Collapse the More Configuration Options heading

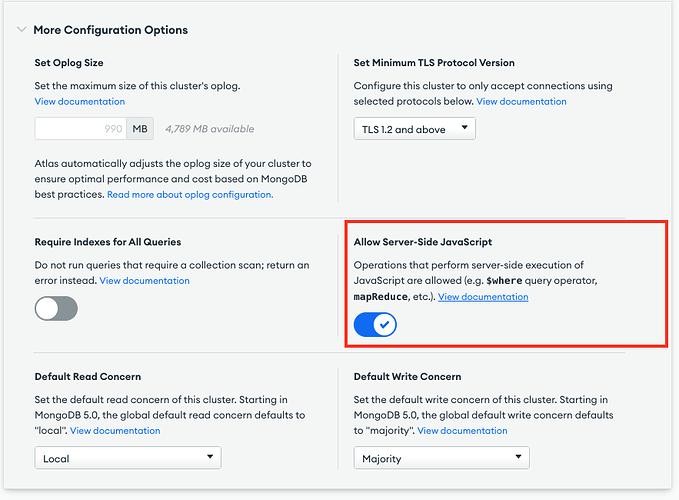point(110,30)
